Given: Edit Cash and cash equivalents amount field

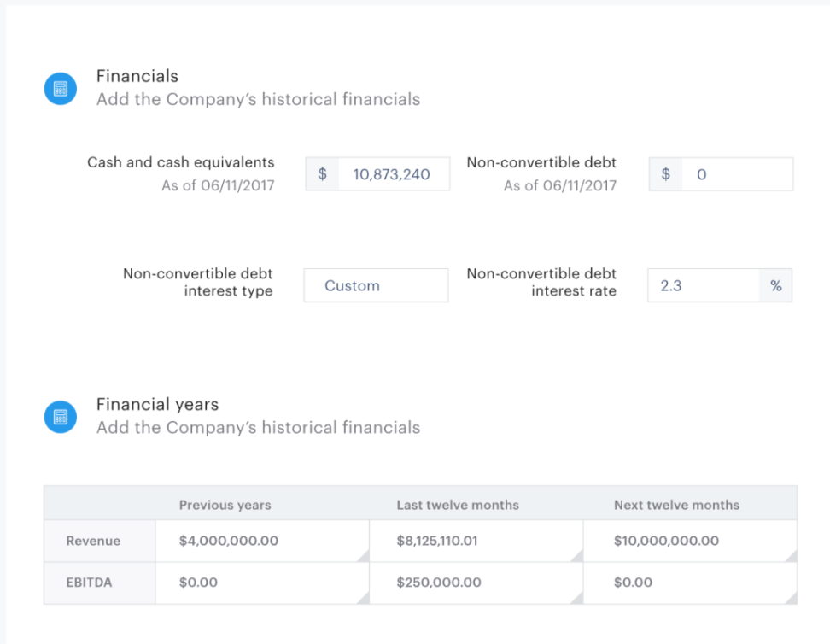Looking at the screenshot, I should click(x=393, y=174).
